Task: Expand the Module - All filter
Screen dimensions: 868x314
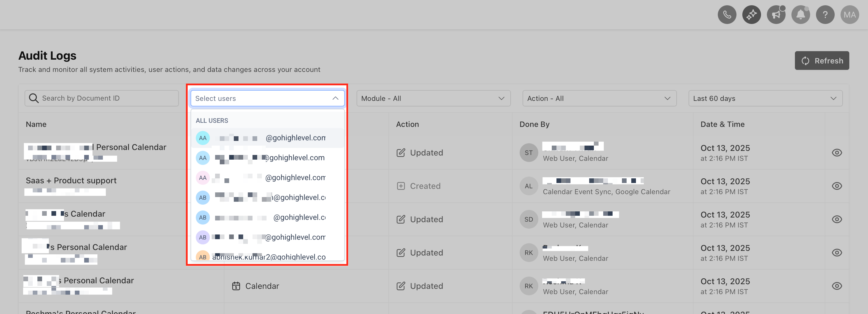Action: [x=433, y=98]
